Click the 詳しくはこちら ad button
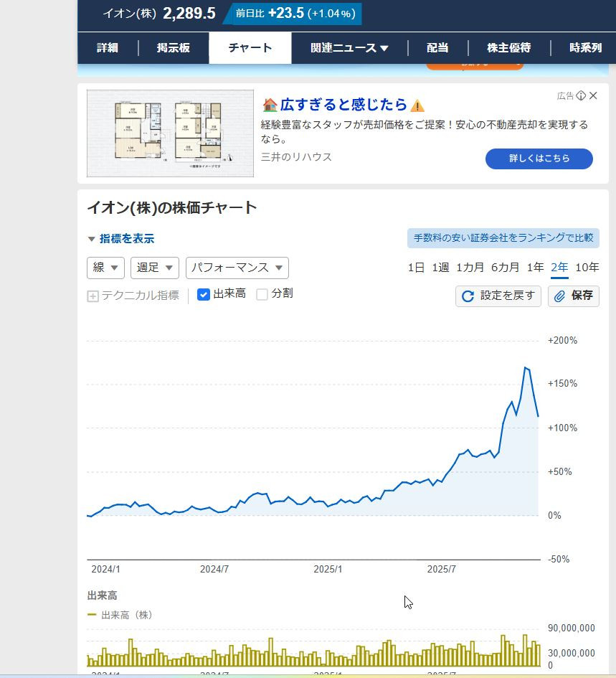616x678 pixels. (539, 159)
